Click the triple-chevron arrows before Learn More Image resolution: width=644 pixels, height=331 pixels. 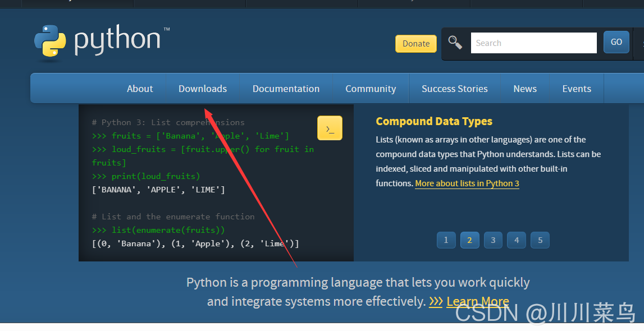click(x=436, y=302)
